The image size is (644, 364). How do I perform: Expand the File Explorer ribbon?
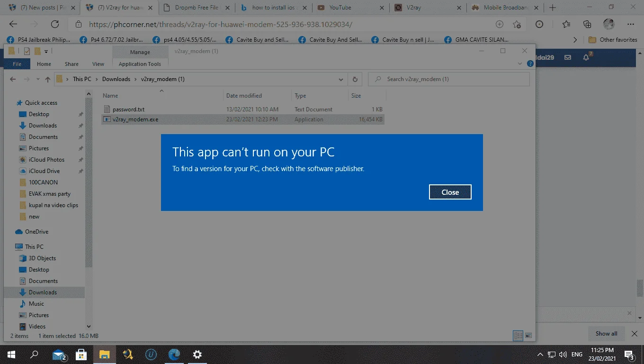520,64
